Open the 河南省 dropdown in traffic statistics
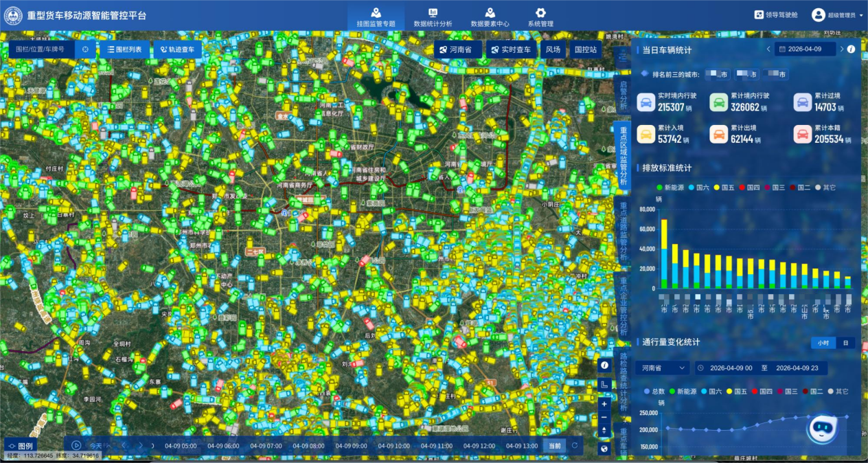This screenshot has width=868, height=463. (663, 368)
